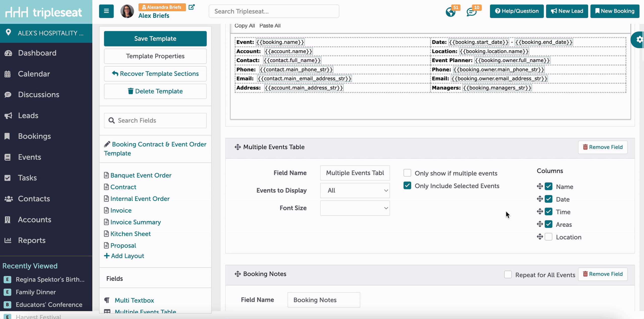644x319 pixels.
Task: Click the Save Template button
Action: point(155,39)
